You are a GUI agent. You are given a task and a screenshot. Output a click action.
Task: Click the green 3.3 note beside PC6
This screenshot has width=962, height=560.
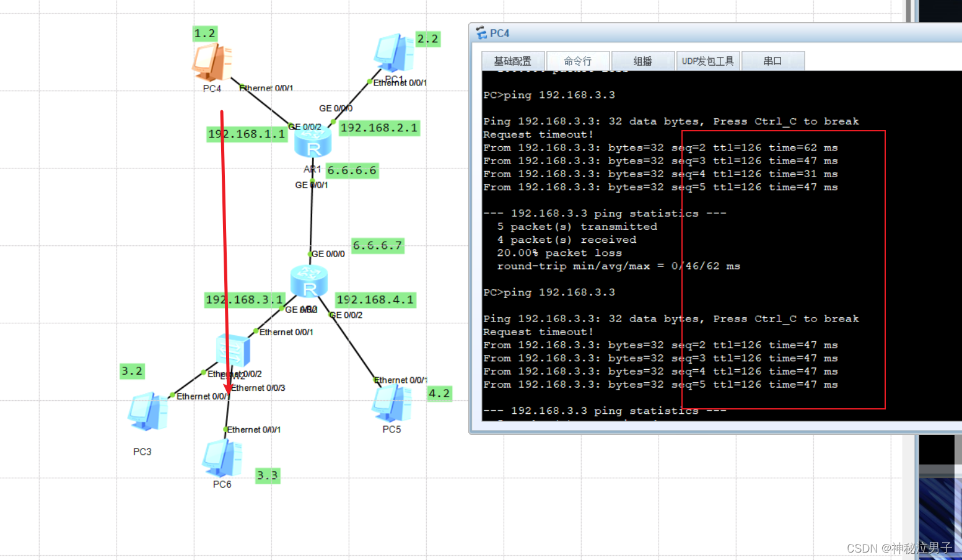pos(268,476)
